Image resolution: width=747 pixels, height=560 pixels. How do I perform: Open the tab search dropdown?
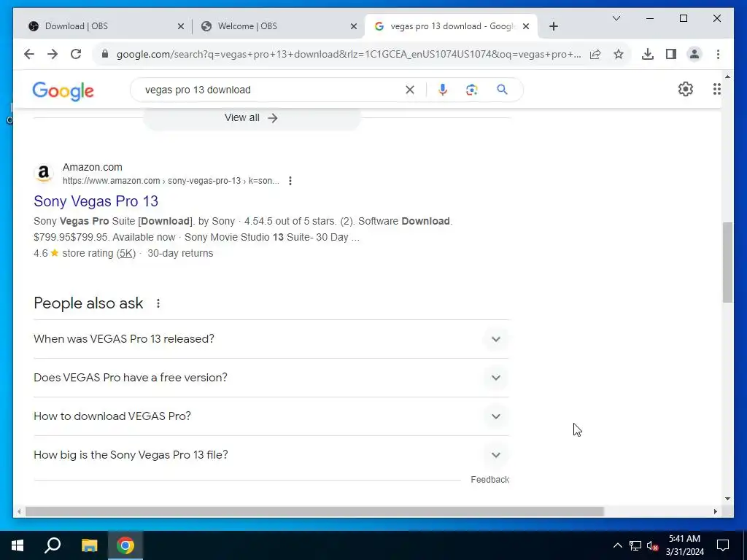coord(616,18)
